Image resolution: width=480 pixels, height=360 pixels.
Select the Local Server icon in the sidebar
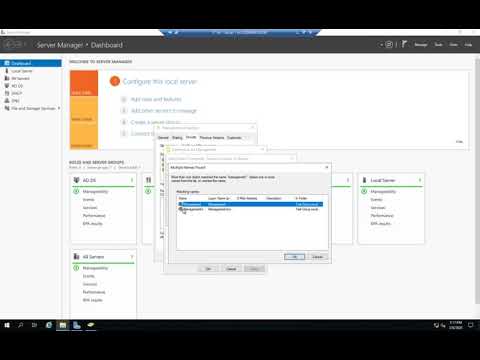(7, 71)
